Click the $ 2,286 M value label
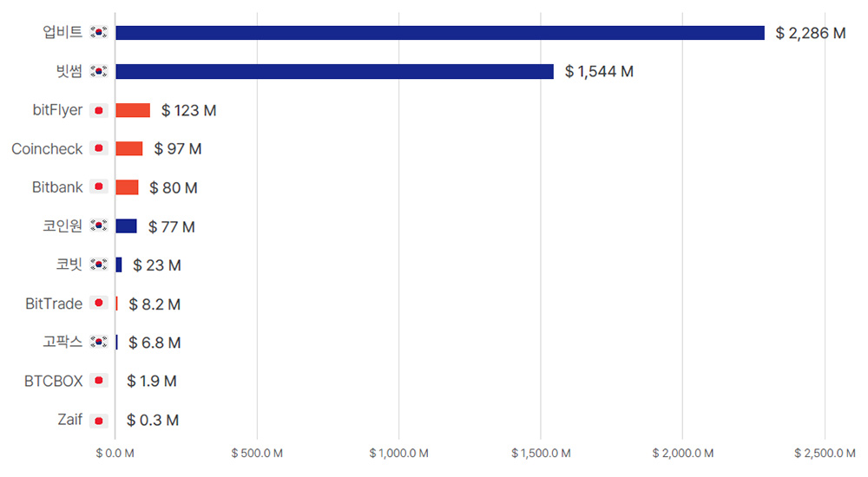This screenshot has width=868, height=477. click(x=811, y=33)
